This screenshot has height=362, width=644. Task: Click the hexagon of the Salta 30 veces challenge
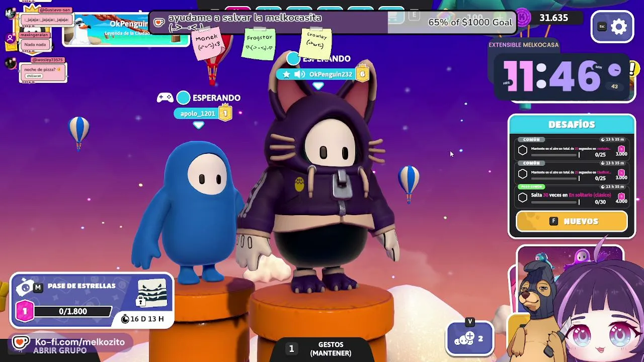tap(523, 198)
